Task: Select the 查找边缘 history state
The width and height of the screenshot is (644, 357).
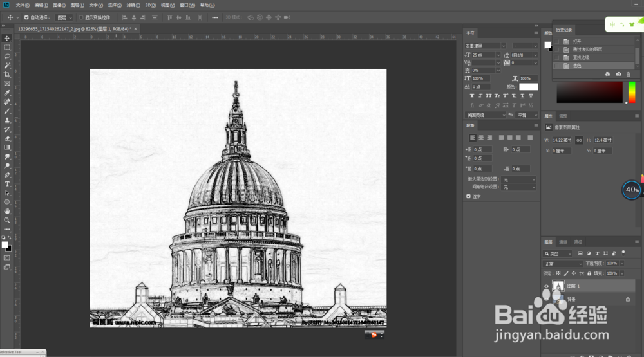Action: [594, 57]
